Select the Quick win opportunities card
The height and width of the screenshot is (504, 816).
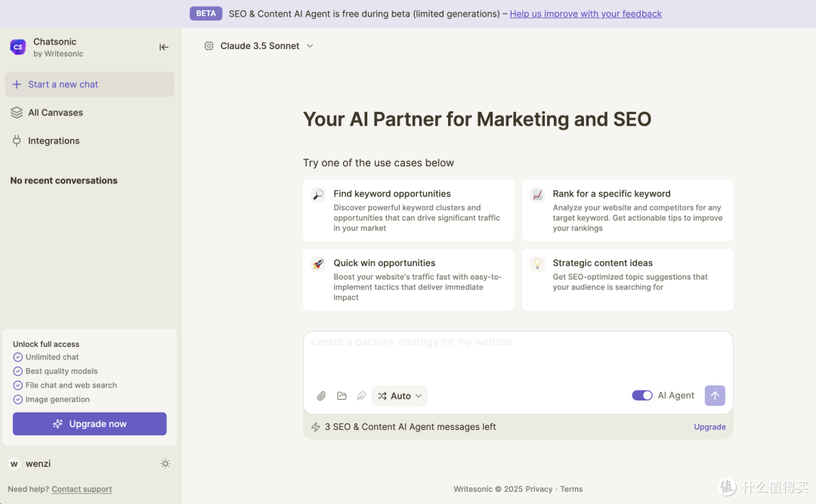(x=409, y=280)
